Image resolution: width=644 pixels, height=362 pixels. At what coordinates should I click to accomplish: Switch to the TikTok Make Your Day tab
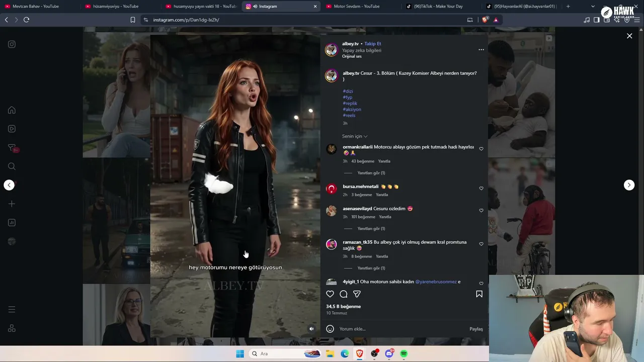[x=442, y=7]
